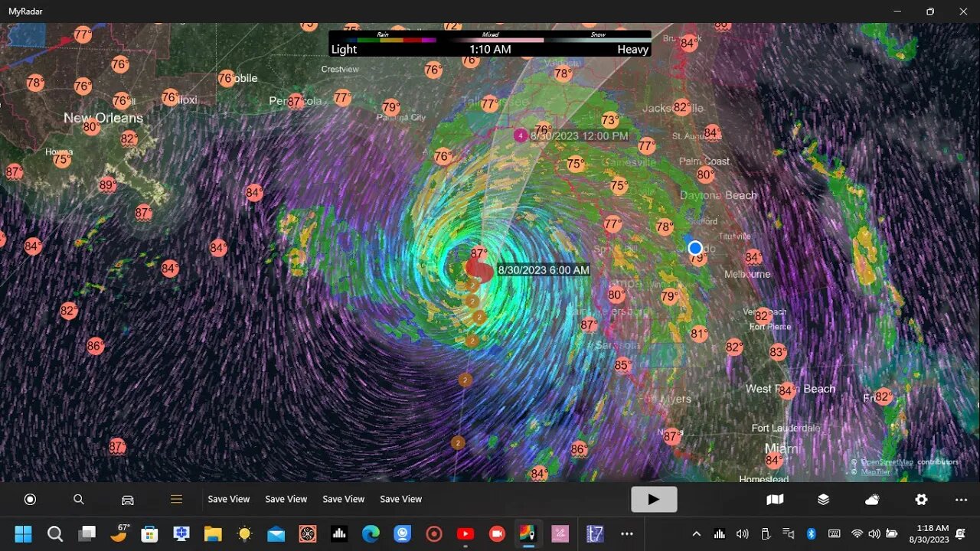980x551 pixels.
Task: Click the on-screen keyboard tray icon
Action: point(834,533)
